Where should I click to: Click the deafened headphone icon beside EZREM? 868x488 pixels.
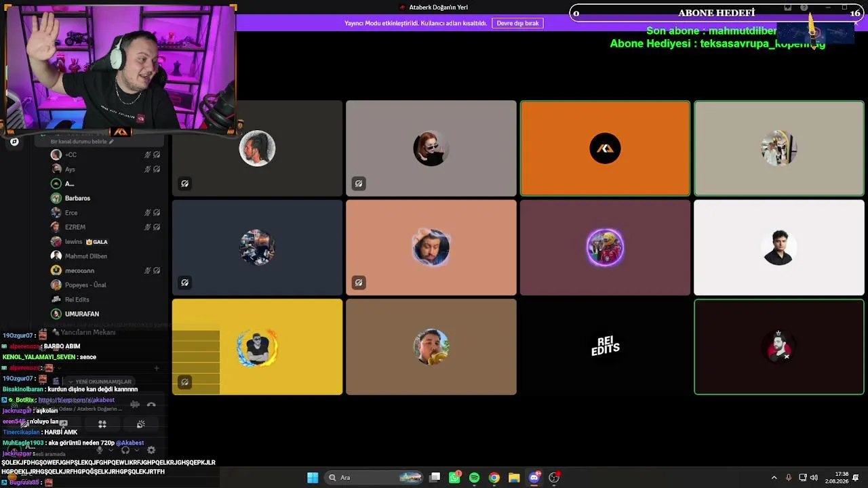[157, 227]
